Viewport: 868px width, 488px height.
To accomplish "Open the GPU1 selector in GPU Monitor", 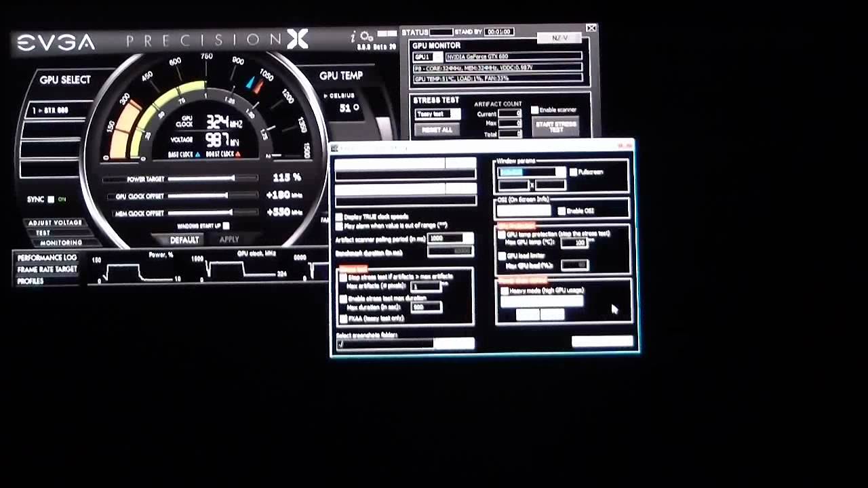I will [x=428, y=57].
